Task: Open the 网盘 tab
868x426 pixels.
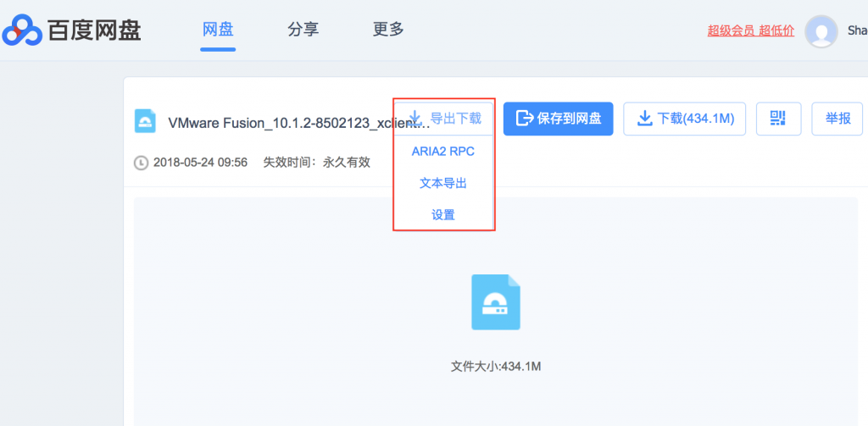Action: click(218, 30)
